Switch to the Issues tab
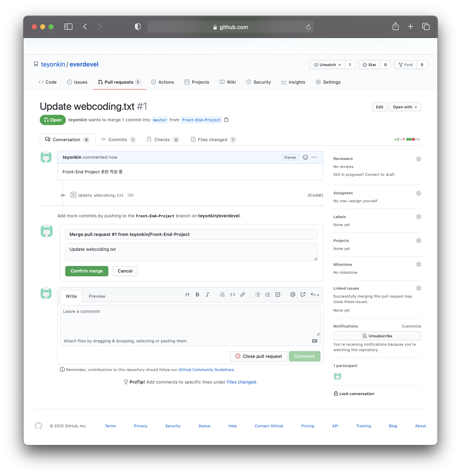This screenshot has height=476, width=461. click(77, 82)
